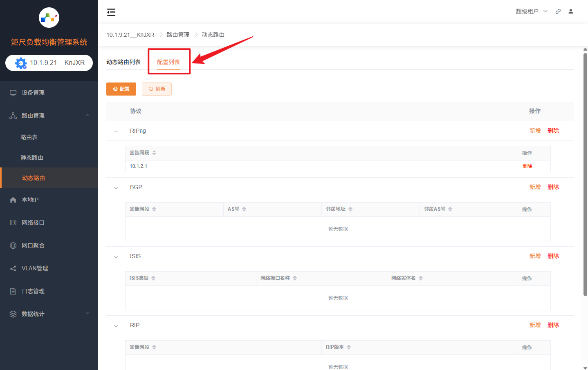Sort the ISIS table by 网络接口名称

tap(295, 278)
